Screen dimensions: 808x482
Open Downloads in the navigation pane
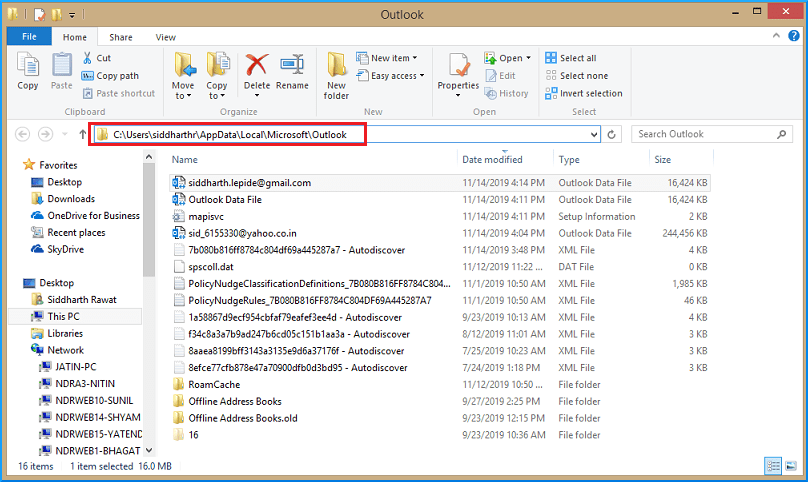(x=63, y=198)
